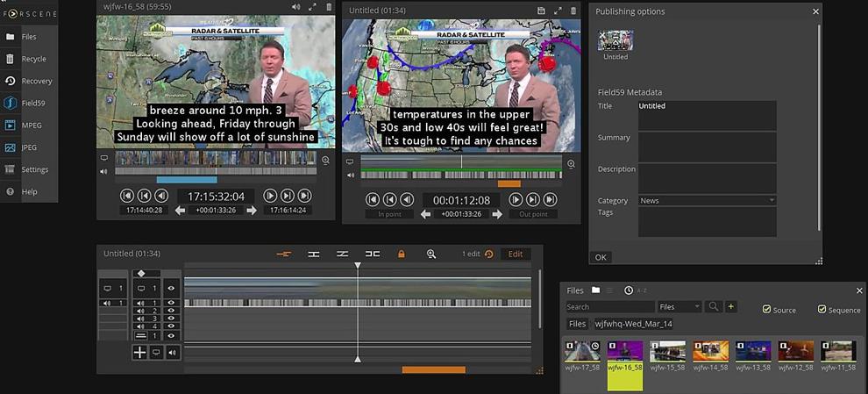Screen dimensions: 868x394
Task: Open Settings from the sidebar
Action: (x=29, y=169)
